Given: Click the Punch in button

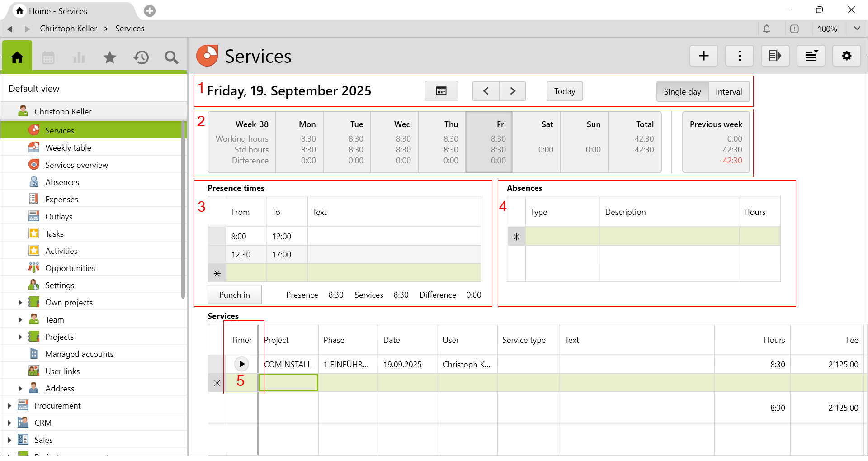Looking at the screenshot, I should point(234,295).
